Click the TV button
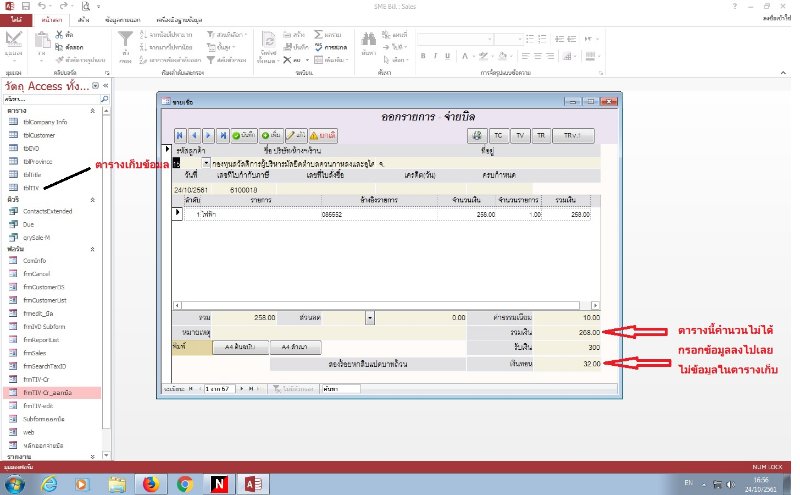800x495 pixels. 520,134
